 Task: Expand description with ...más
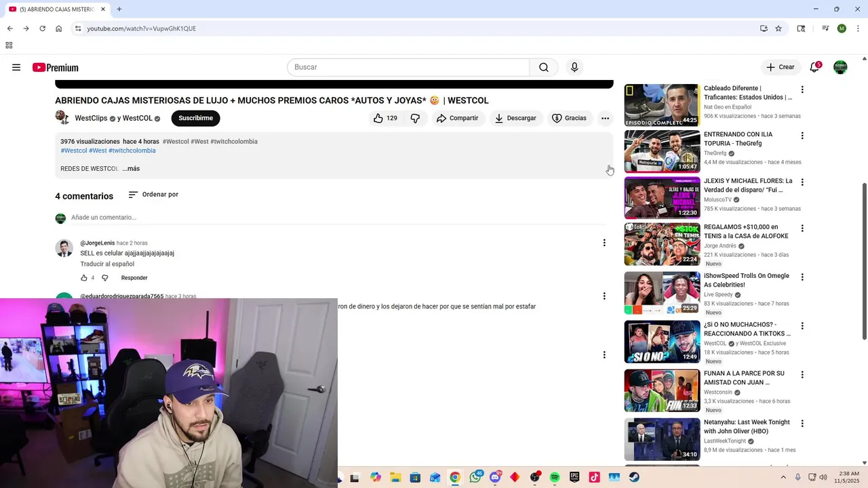tap(131, 169)
